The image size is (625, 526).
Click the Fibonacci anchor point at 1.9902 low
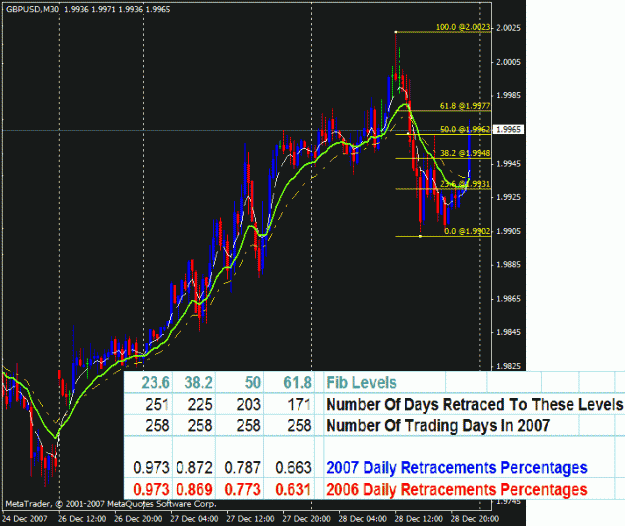pos(421,236)
